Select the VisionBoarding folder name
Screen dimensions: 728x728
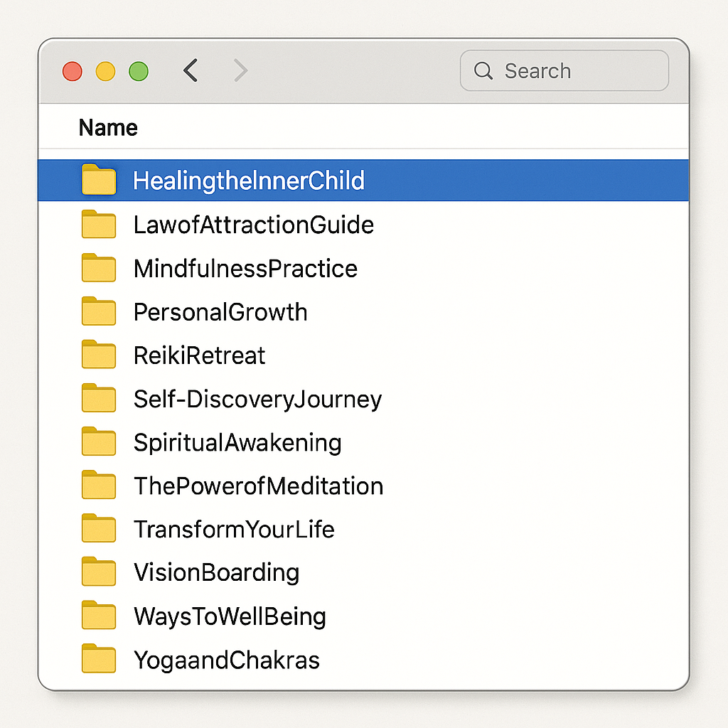click(x=216, y=573)
